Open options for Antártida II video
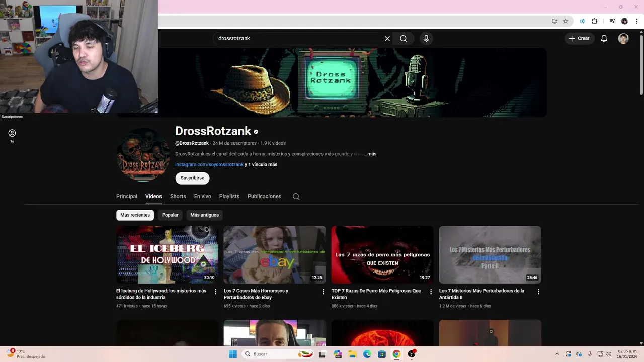The width and height of the screenshot is (644, 362). [538, 292]
